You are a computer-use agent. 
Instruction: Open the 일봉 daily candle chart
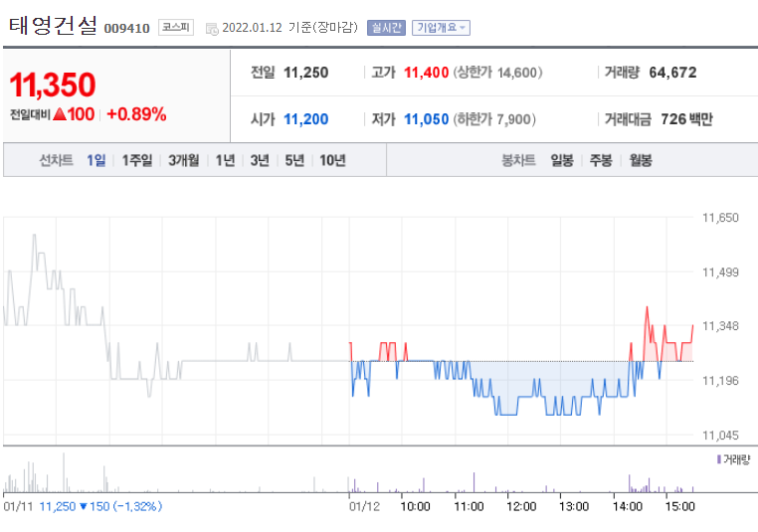click(562, 160)
